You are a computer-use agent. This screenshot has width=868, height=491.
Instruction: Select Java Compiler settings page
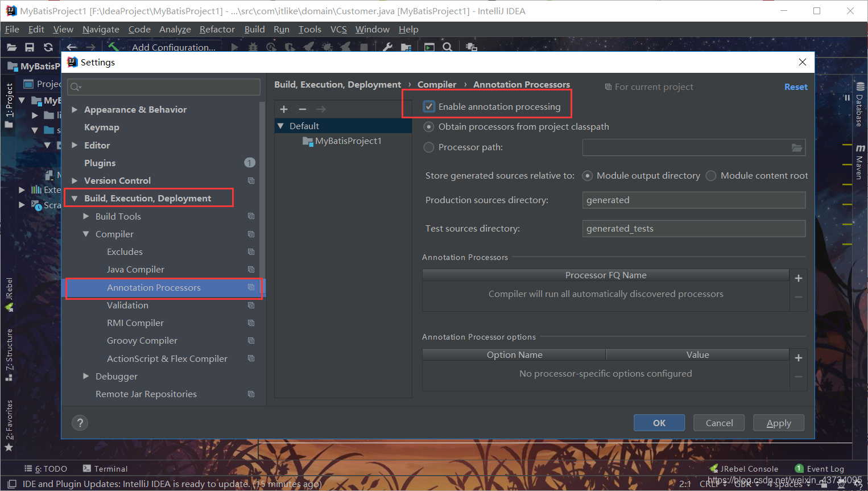[x=135, y=270]
